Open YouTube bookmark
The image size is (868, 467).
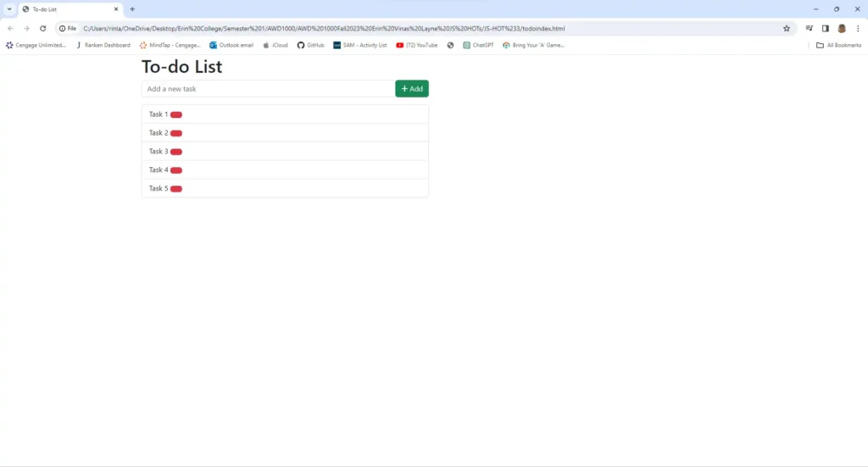pyautogui.click(x=417, y=46)
